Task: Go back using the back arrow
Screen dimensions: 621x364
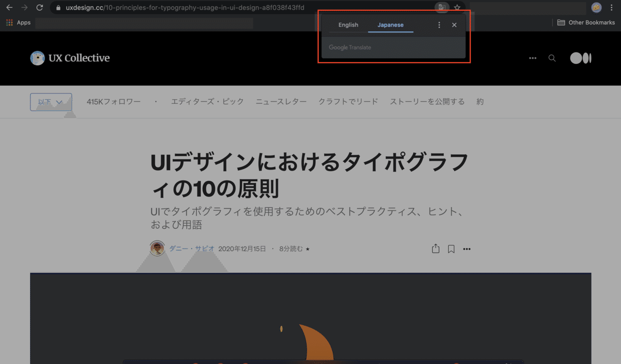Action: (x=9, y=8)
